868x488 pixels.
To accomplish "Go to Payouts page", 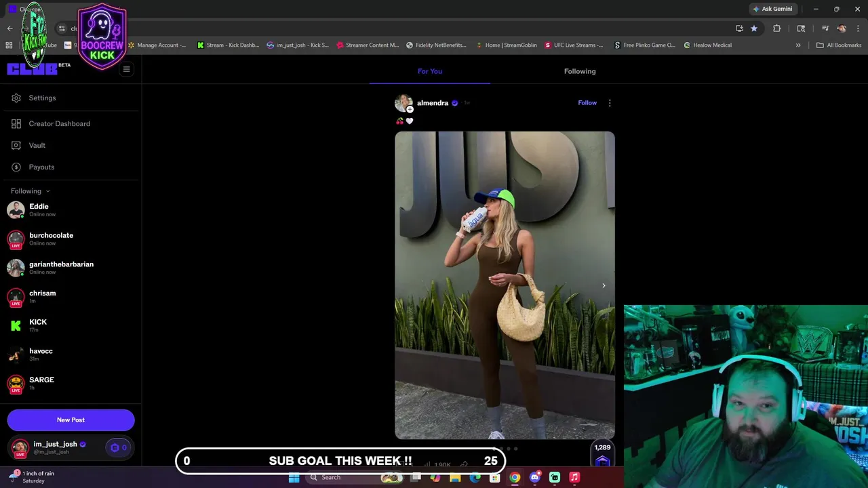I will [33, 167].
